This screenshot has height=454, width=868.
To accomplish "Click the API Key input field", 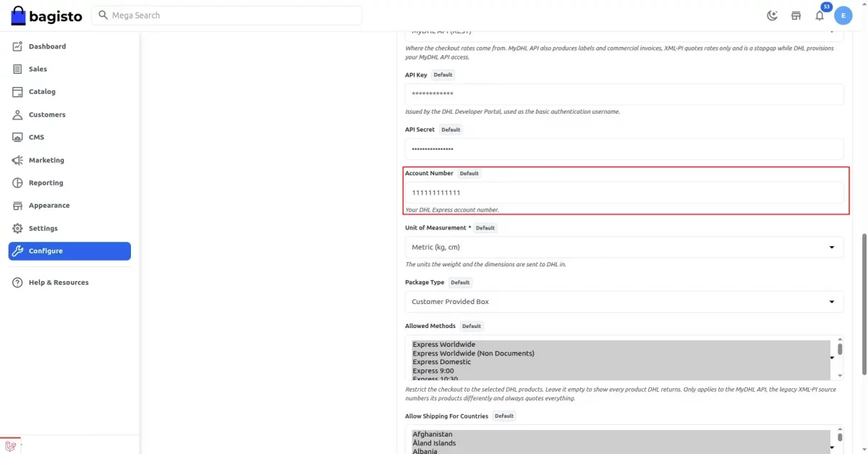I will click(x=624, y=94).
